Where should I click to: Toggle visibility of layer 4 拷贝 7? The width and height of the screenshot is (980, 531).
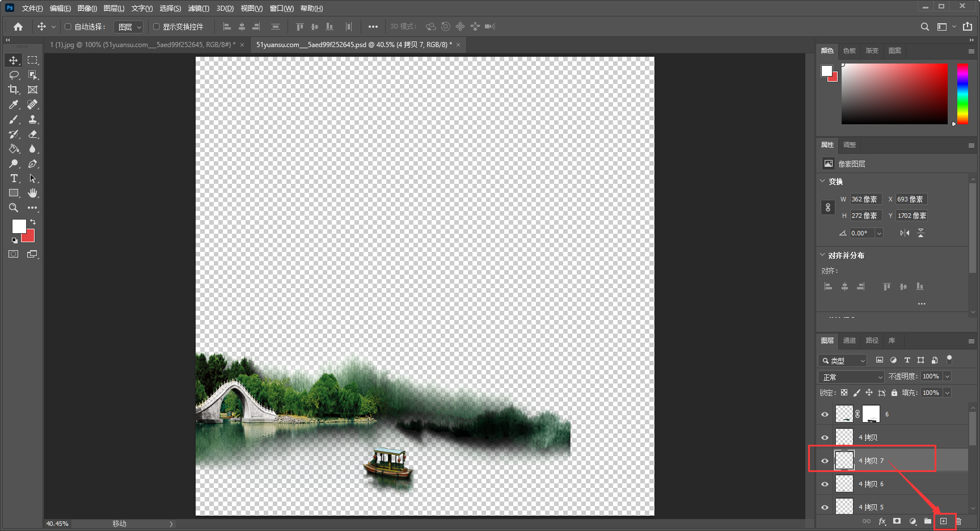pyautogui.click(x=825, y=461)
